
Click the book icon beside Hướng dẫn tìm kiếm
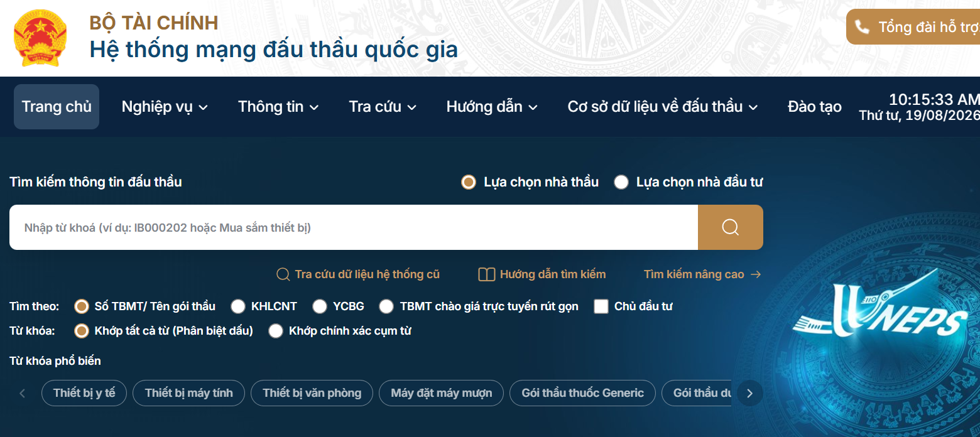486,274
